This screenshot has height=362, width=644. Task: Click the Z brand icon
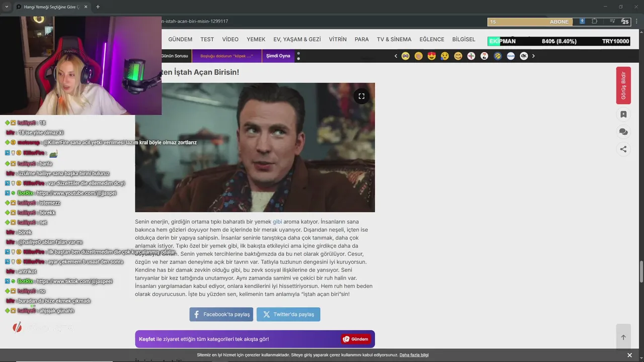[485, 56]
